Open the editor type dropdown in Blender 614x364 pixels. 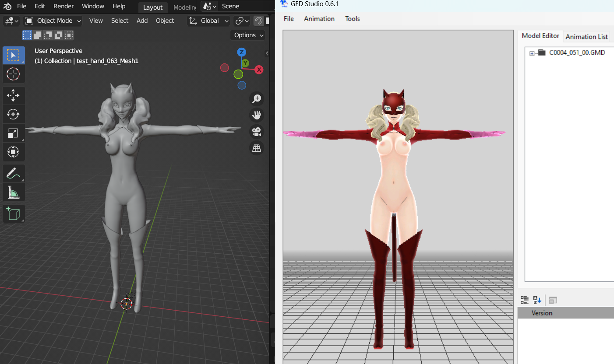(x=11, y=21)
